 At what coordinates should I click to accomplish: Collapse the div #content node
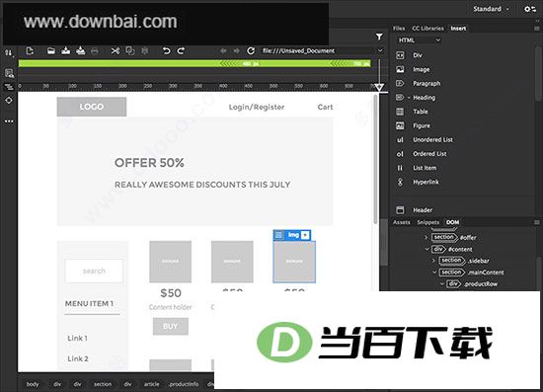pyautogui.click(x=427, y=249)
